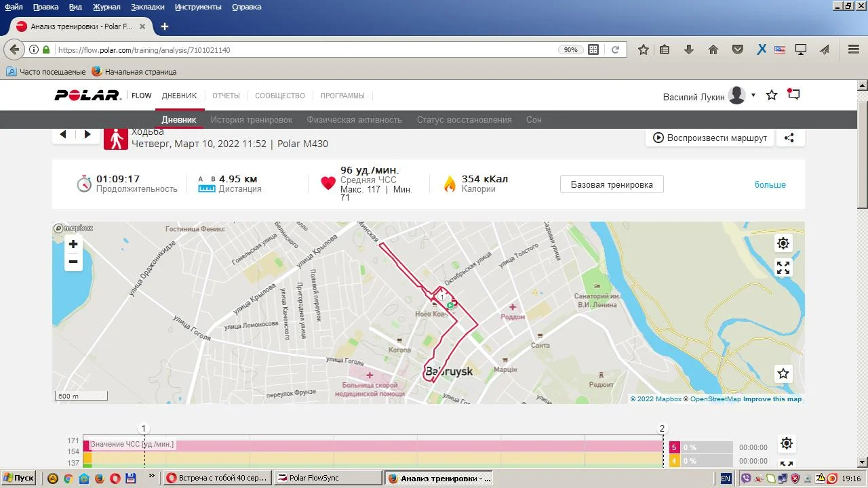Open the share icon next to route playback
This screenshot has width=868, height=488.
(789, 138)
